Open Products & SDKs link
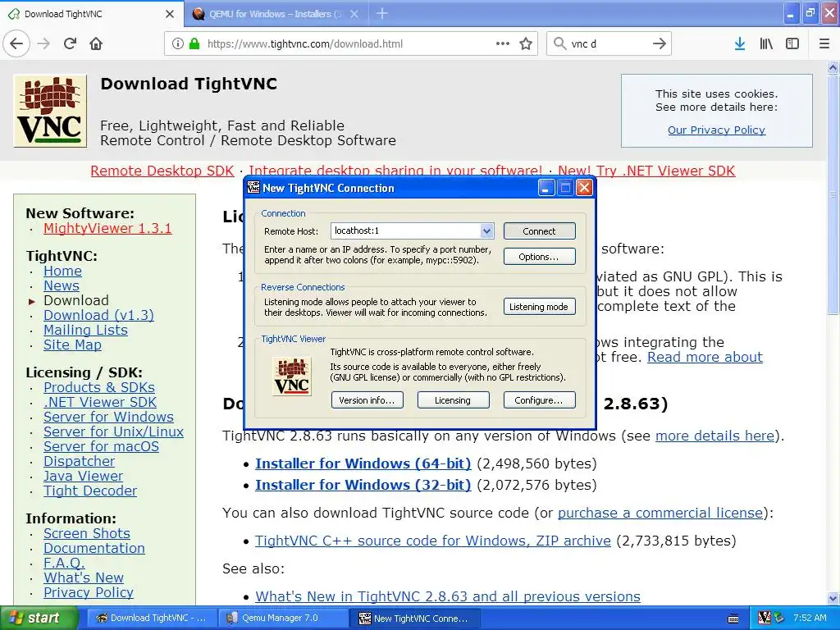Image resolution: width=840 pixels, height=630 pixels. tap(99, 387)
